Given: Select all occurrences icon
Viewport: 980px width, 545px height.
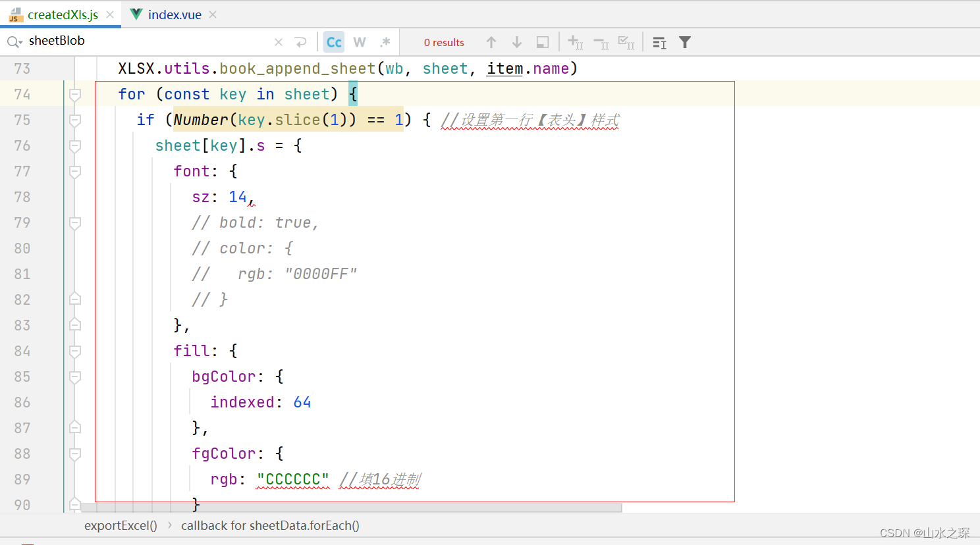Looking at the screenshot, I should 626,42.
